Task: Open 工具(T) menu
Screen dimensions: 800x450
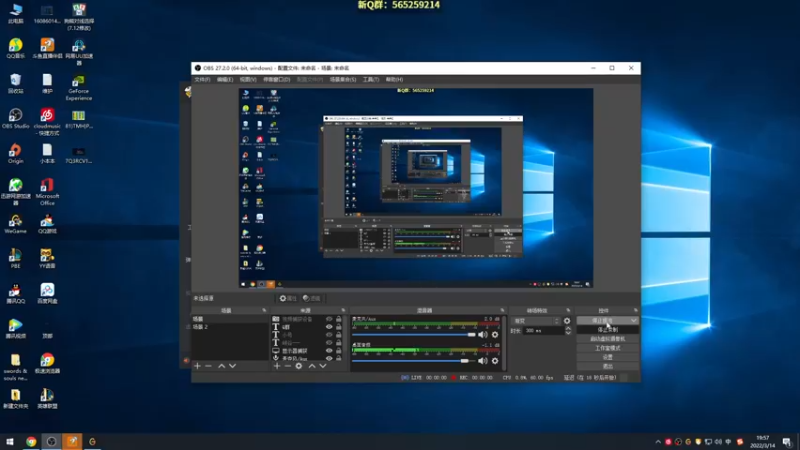Action: 371,80
